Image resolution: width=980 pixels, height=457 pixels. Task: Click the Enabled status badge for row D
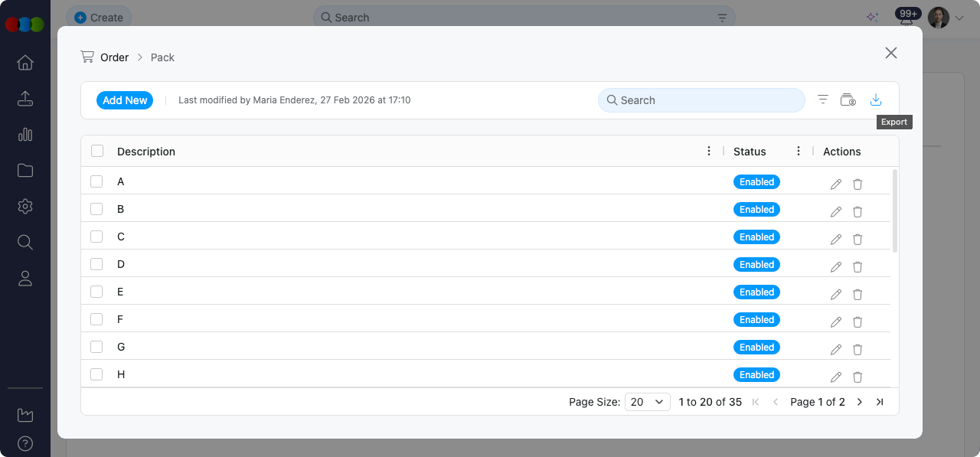click(756, 265)
